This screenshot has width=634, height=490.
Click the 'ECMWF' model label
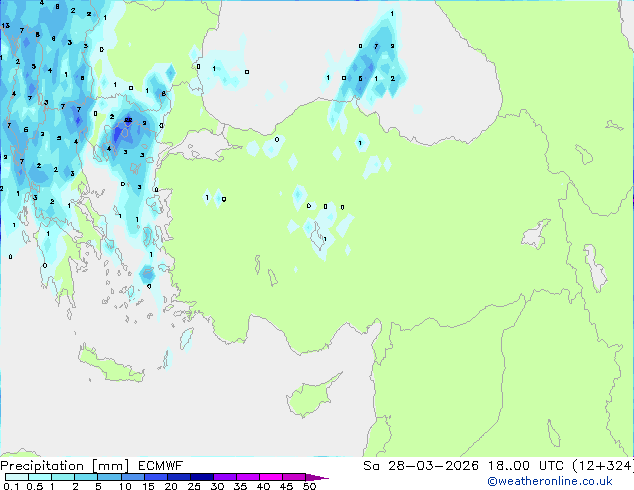[x=161, y=466]
